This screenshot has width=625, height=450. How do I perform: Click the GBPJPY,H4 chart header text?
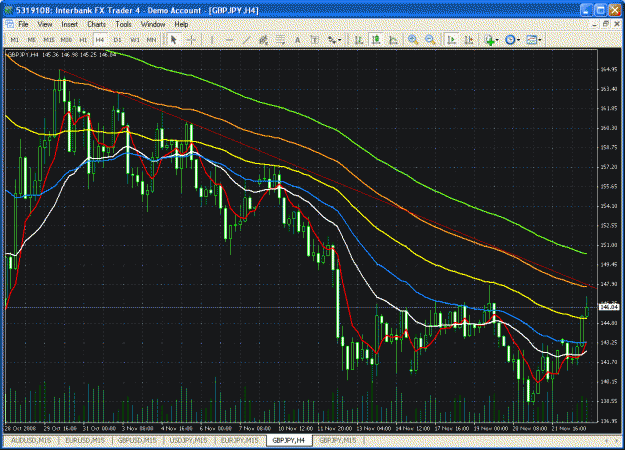(62, 55)
